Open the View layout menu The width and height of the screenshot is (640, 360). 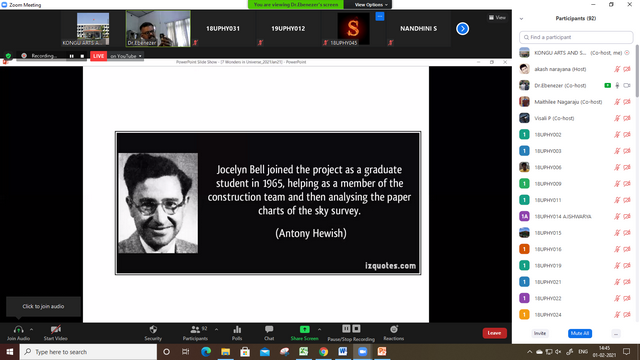pos(498,18)
